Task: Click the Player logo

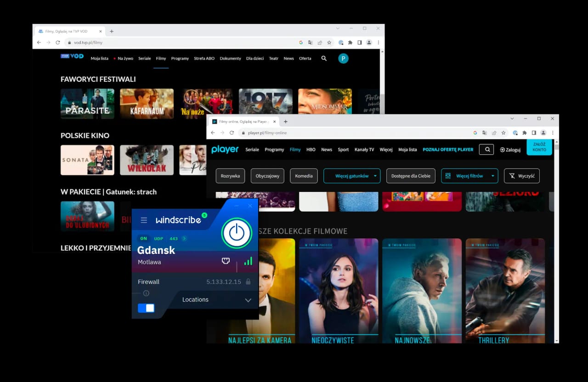Action: point(225,149)
